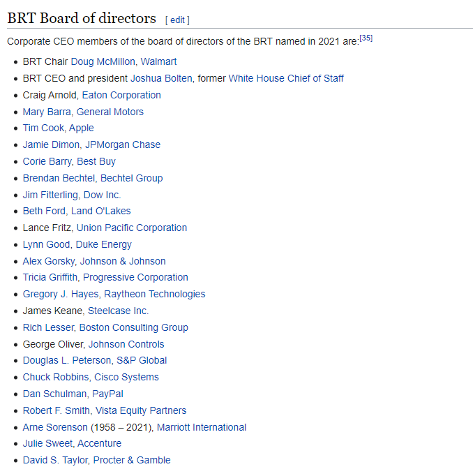Open the Marriott International link
The height and width of the screenshot is (476, 473).
pos(202,427)
